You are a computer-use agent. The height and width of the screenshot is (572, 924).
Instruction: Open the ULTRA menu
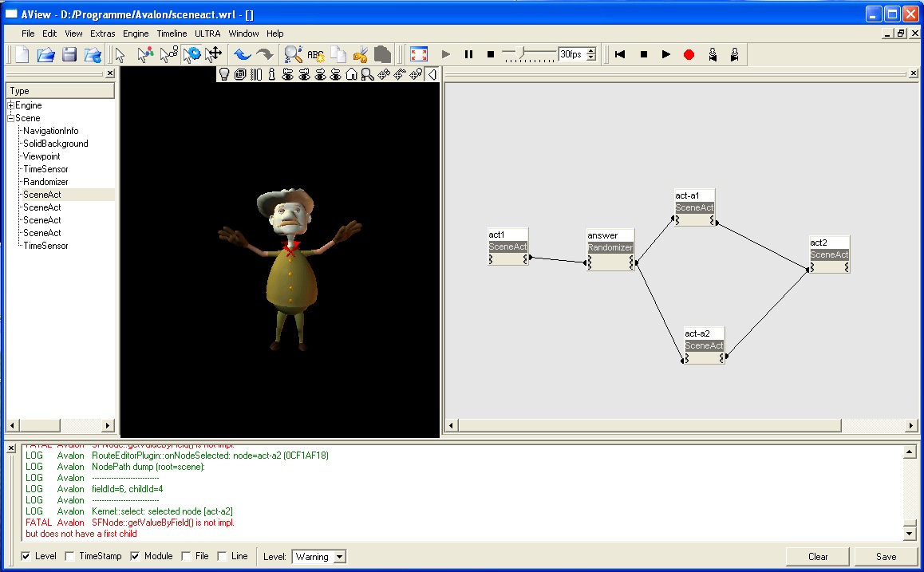[207, 34]
